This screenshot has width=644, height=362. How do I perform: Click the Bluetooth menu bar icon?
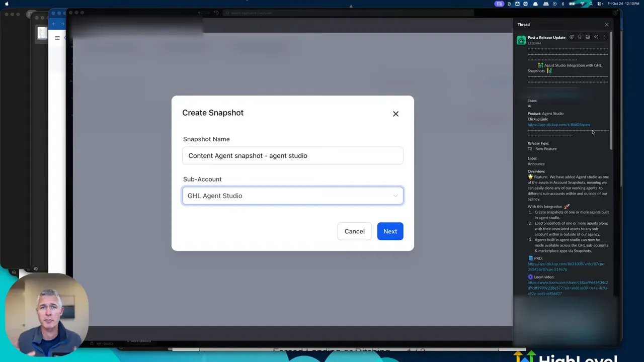click(x=563, y=4)
